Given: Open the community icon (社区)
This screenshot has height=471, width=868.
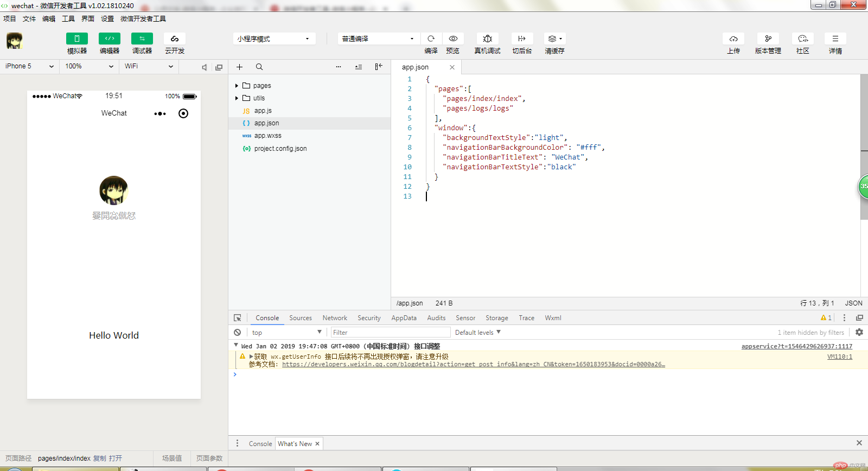Looking at the screenshot, I should point(803,39).
